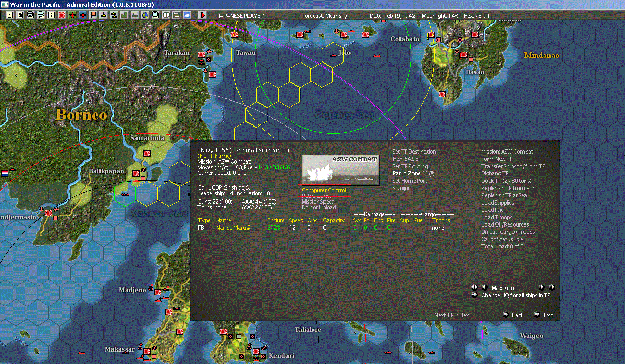
Task: Click the orange flag toolbar icon
Action: pyautogui.click(x=93, y=15)
